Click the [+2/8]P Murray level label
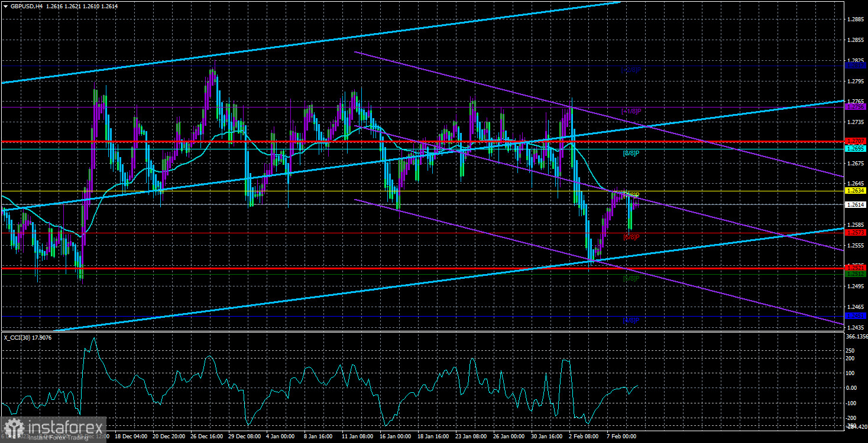Screen dimensions: 868x443 click(631, 70)
